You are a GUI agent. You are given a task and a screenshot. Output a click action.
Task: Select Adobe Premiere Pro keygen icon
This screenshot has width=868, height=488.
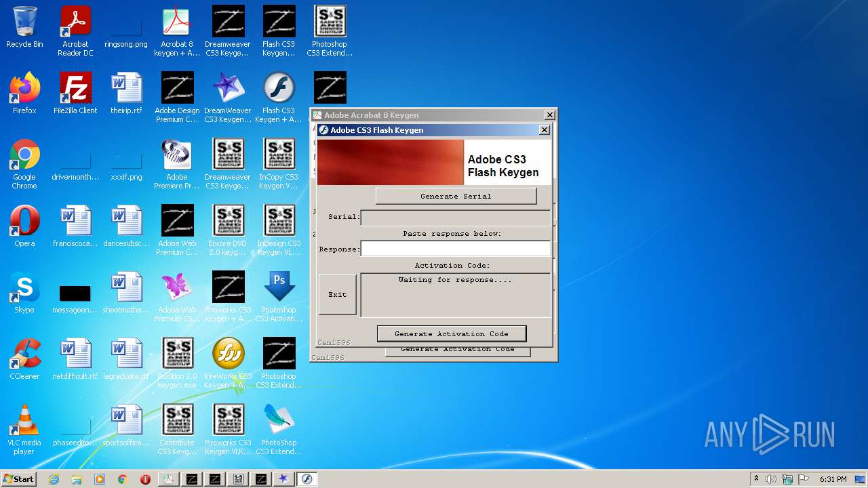pyautogui.click(x=177, y=164)
